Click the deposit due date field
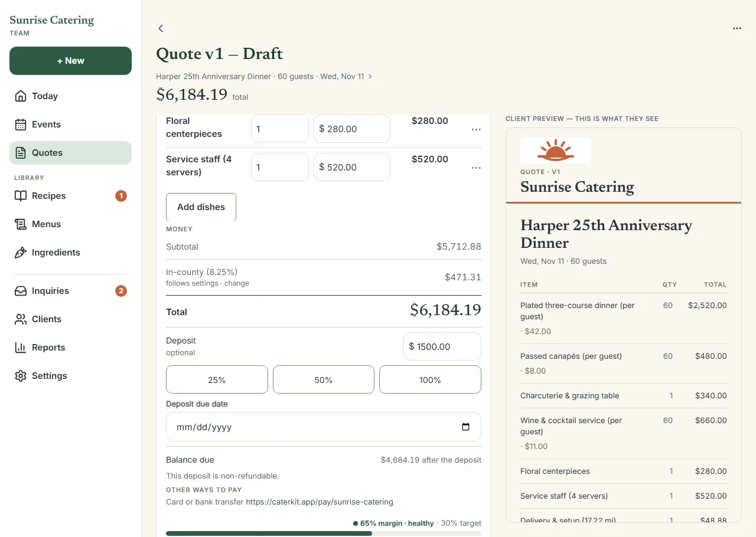The image size is (756, 537). tap(324, 427)
